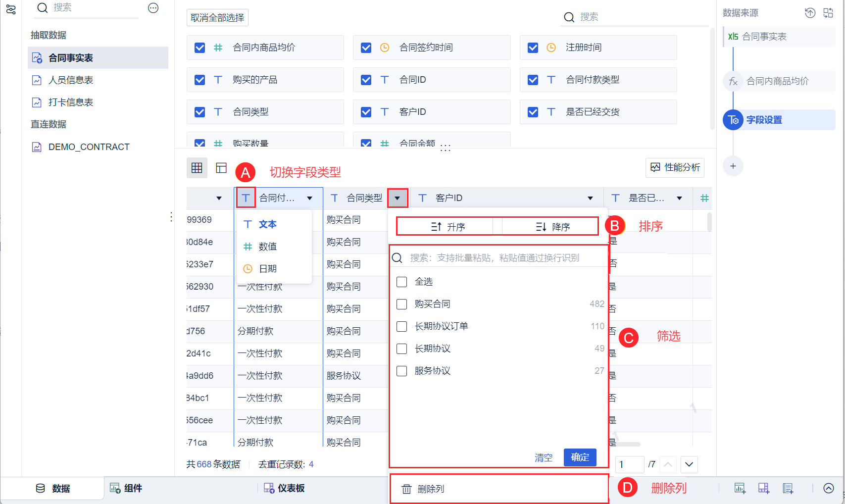Image resolution: width=845 pixels, height=504 pixels.
Task: Go to next page with down arrow
Action: point(689,464)
